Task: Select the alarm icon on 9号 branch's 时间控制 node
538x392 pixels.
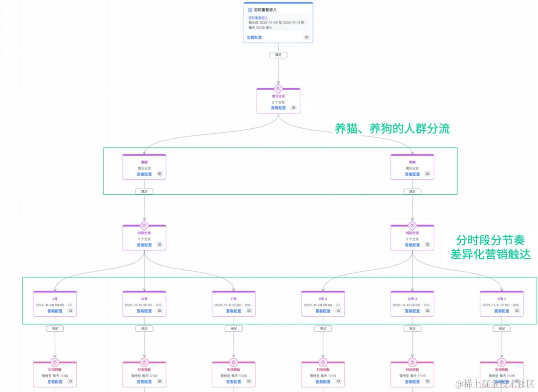Action: [x=55, y=362]
